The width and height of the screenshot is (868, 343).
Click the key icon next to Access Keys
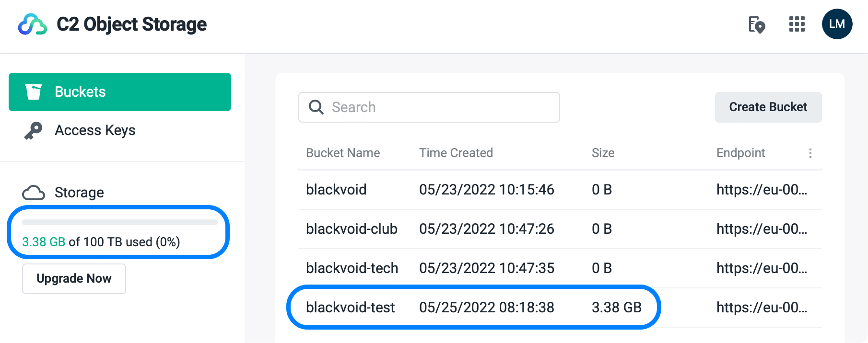click(x=34, y=131)
